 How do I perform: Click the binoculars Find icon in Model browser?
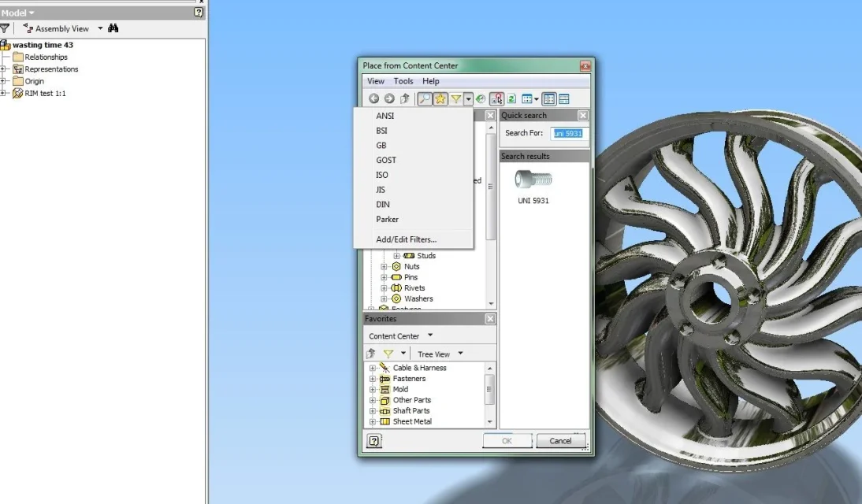113,28
